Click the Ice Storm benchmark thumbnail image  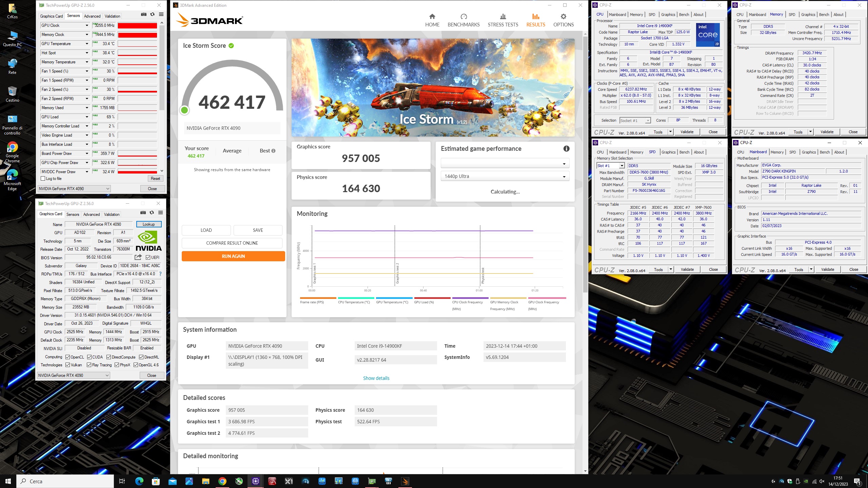(433, 87)
